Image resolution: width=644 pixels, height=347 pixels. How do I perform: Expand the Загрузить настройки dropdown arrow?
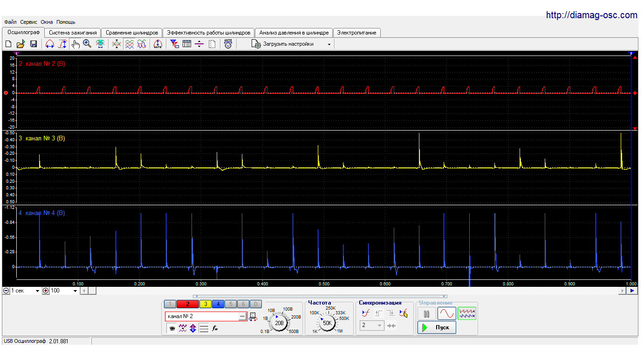329,44
